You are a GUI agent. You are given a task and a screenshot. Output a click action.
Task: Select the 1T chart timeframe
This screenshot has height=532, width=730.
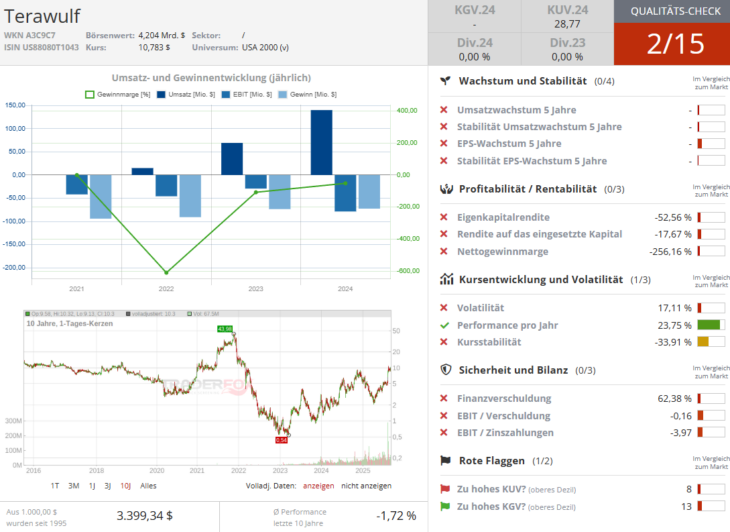coord(55,486)
